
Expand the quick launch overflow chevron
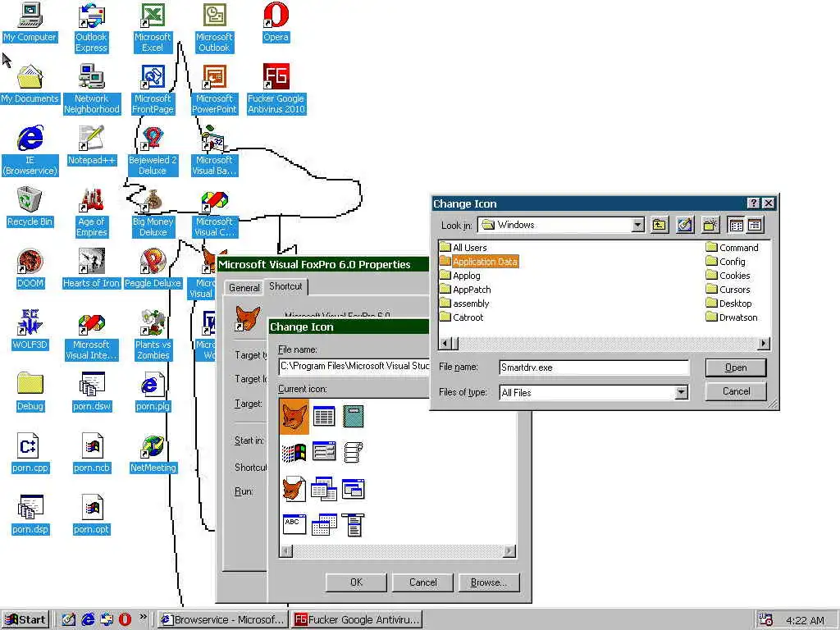(x=143, y=617)
